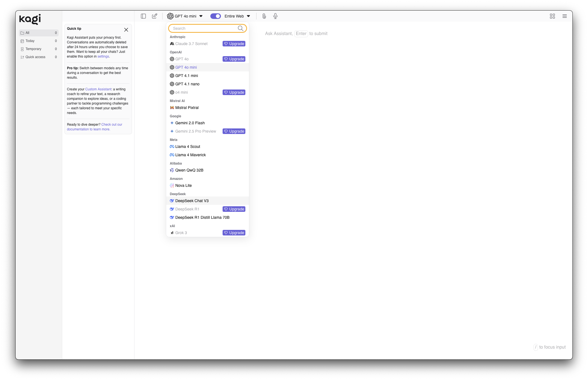Select Temporary folder in sidebar
The image size is (588, 380).
pos(33,49)
